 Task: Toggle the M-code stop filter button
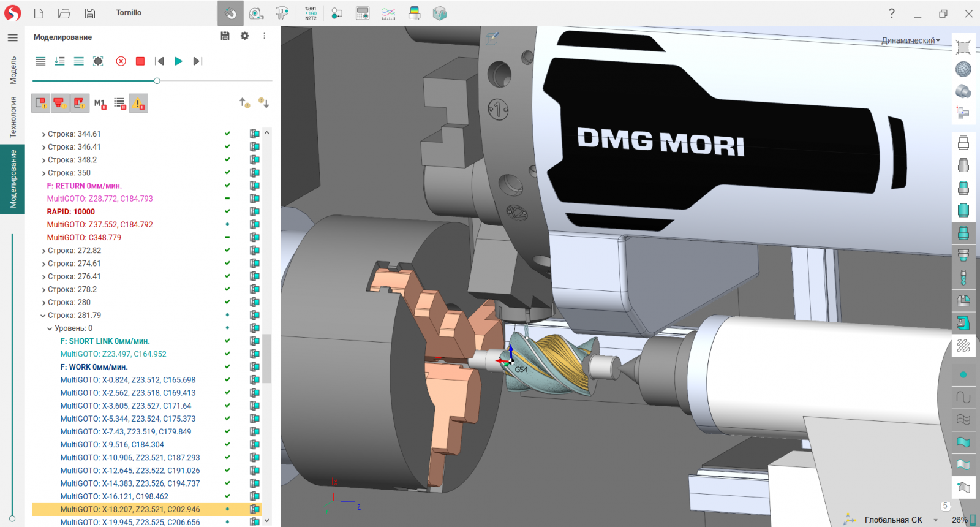coord(100,104)
